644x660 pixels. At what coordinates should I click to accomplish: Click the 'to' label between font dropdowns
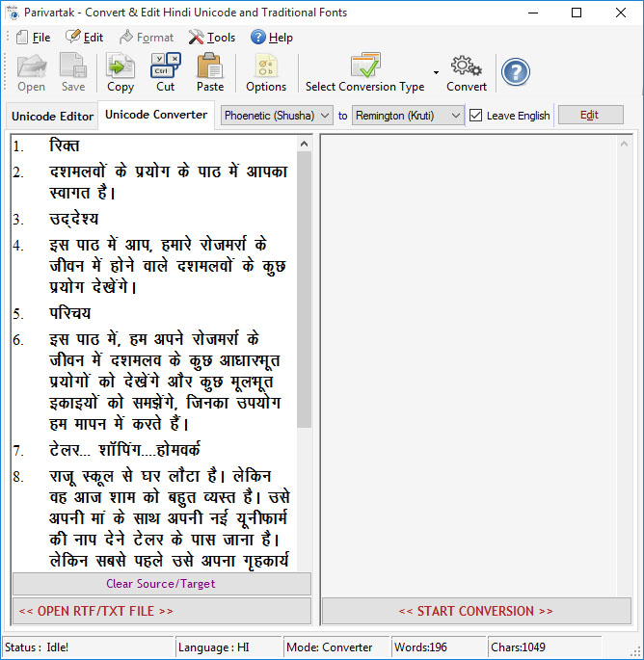343,116
